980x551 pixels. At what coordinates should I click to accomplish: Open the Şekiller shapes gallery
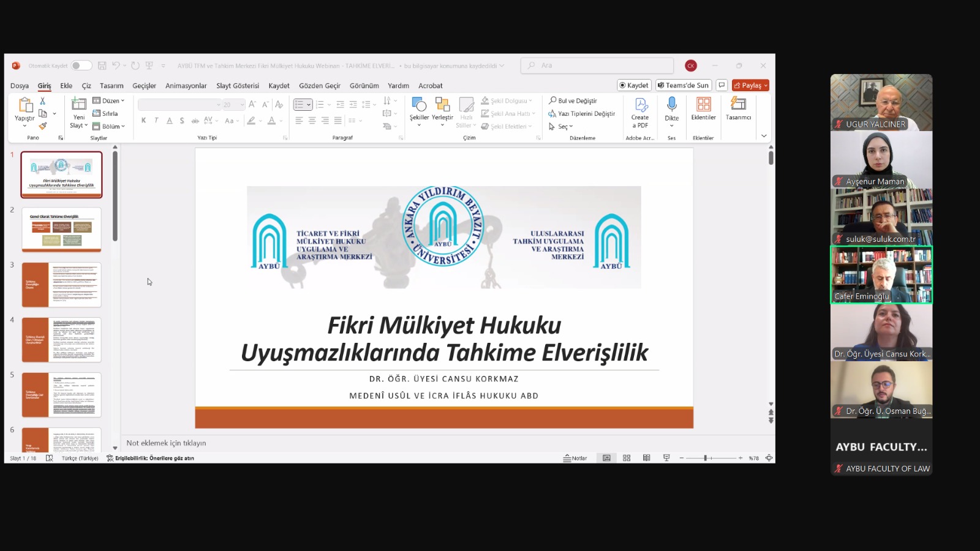point(419,110)
